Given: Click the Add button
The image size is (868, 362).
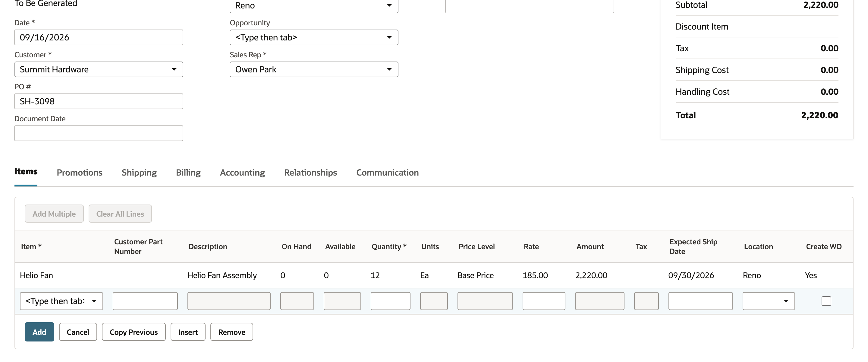Looking at the screenshot, I should [39, 332].
